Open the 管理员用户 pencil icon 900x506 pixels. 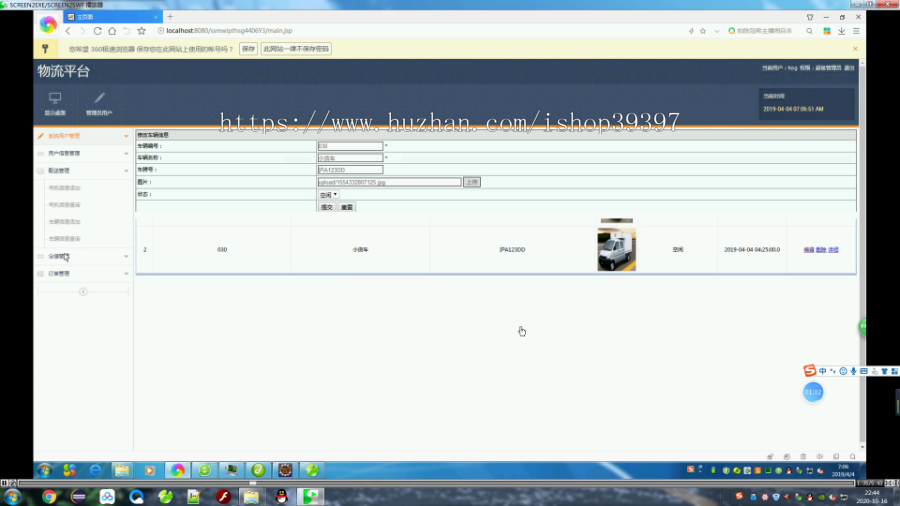pyautogui.click(x=99, y=98)
